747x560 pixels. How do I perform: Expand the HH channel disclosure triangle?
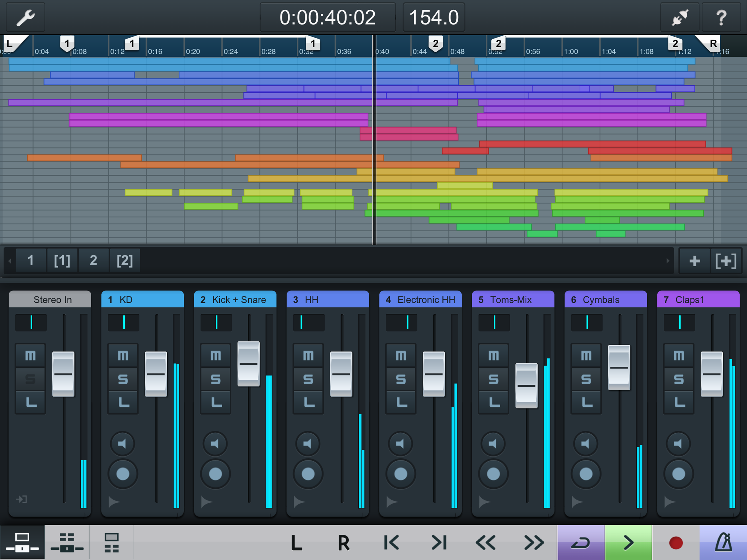click(299, 502)
